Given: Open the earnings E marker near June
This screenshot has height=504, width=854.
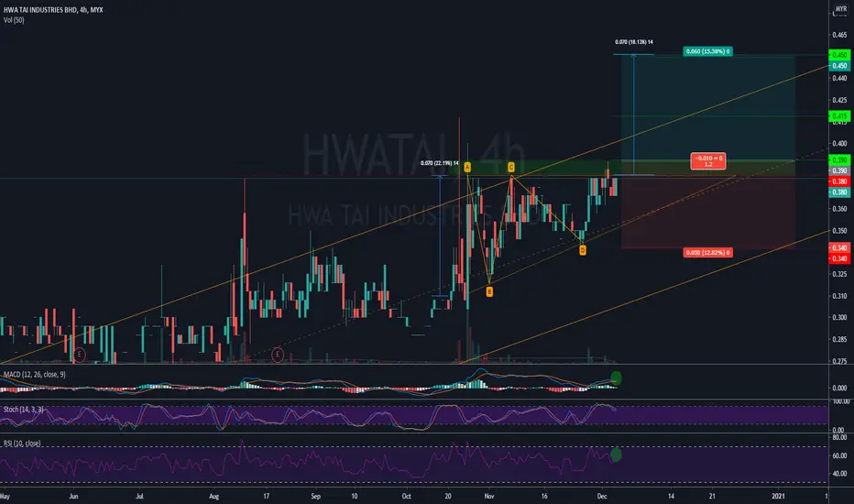Looking at the screenshot, I should point(80,355).
